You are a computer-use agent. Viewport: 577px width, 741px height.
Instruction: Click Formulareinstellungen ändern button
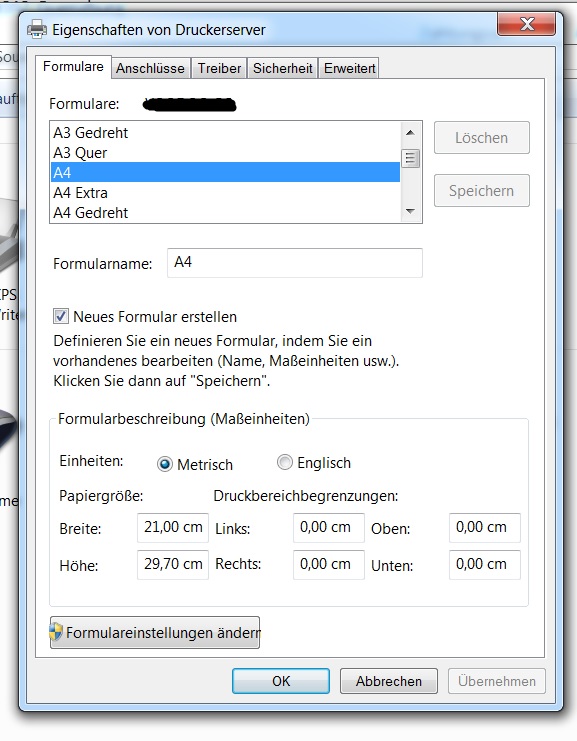[155, 632]
